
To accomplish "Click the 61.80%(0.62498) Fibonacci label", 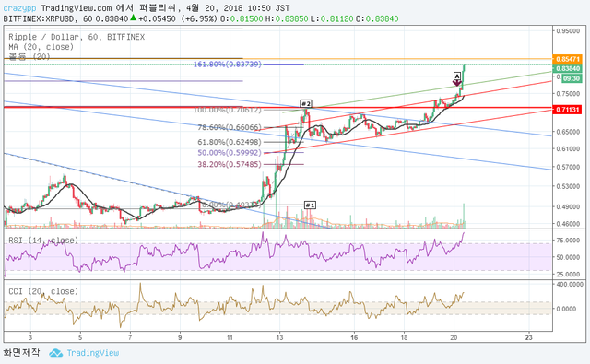I will (230, 142).
